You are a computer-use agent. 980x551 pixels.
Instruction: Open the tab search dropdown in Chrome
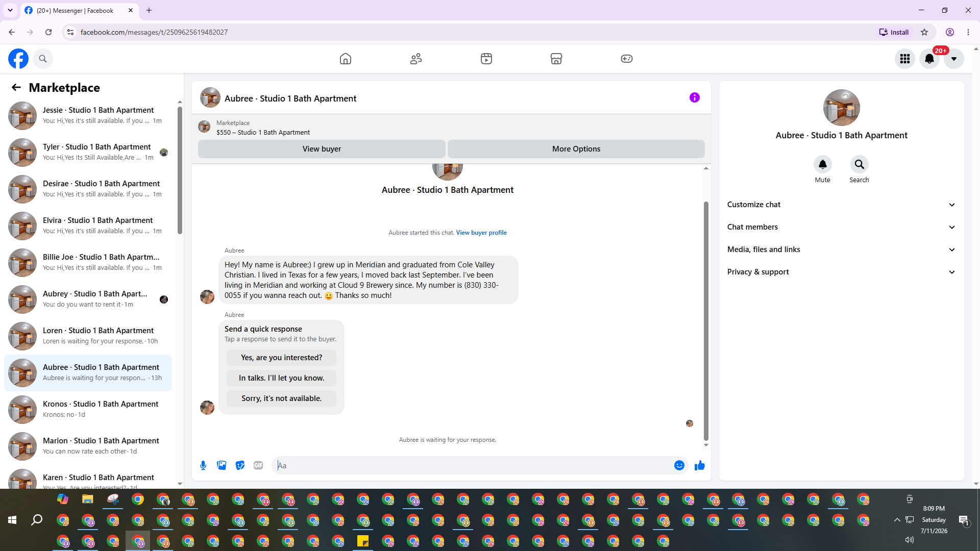[x=10, y=10]
